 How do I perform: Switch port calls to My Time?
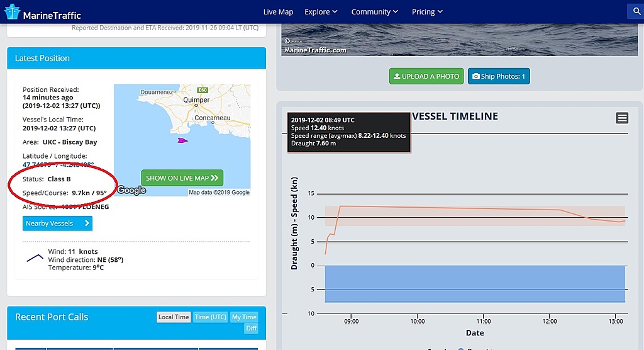click(x=244, y=317)
